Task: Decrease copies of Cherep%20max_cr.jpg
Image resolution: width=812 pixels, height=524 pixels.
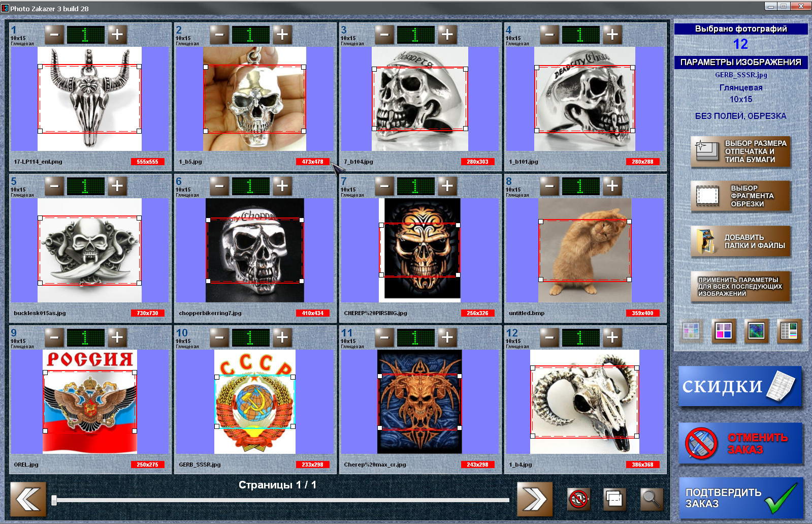Action: click(384, 337)
